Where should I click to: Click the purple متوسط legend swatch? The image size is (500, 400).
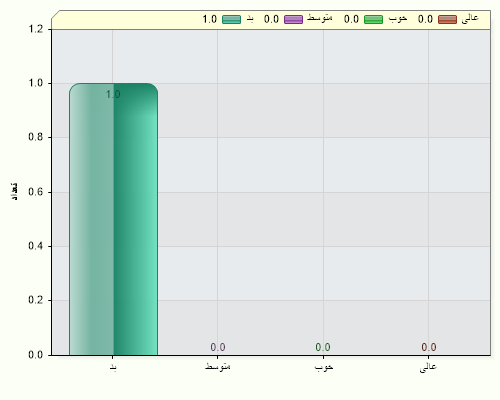pyautogui.click(x=293, y=19)
